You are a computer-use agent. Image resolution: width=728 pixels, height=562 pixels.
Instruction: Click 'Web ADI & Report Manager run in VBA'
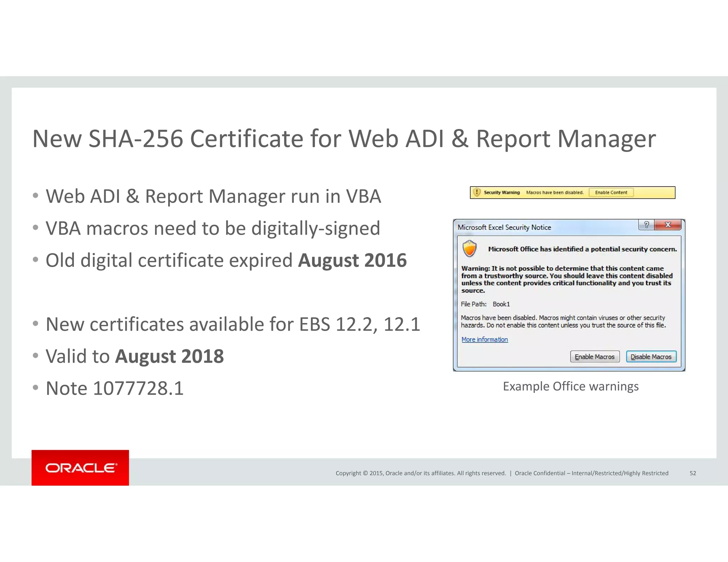pyautogui.click(x=213, y=196)
